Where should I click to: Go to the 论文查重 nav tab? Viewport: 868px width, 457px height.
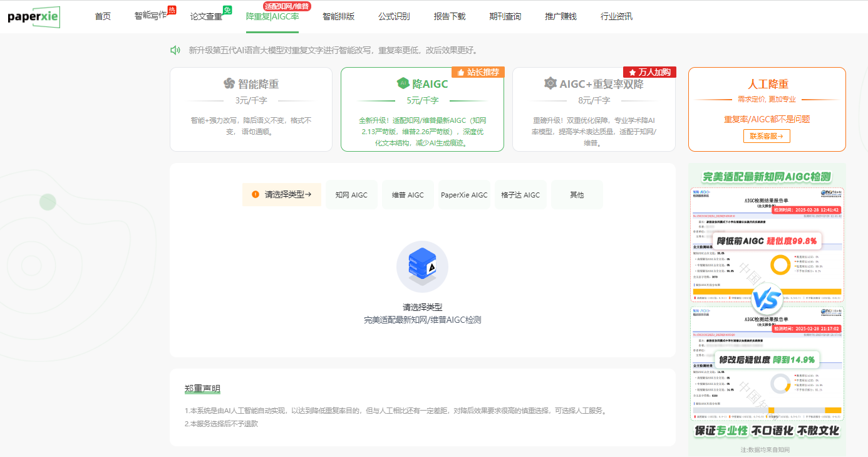coord(206,16)
